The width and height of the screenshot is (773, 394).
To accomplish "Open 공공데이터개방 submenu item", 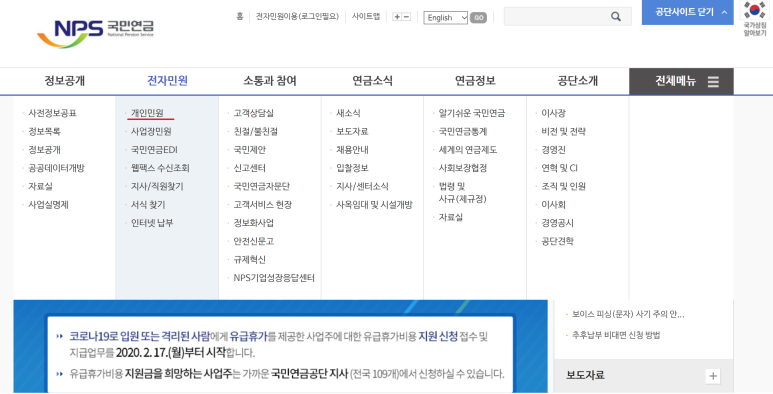I will [x=56, y=168].
